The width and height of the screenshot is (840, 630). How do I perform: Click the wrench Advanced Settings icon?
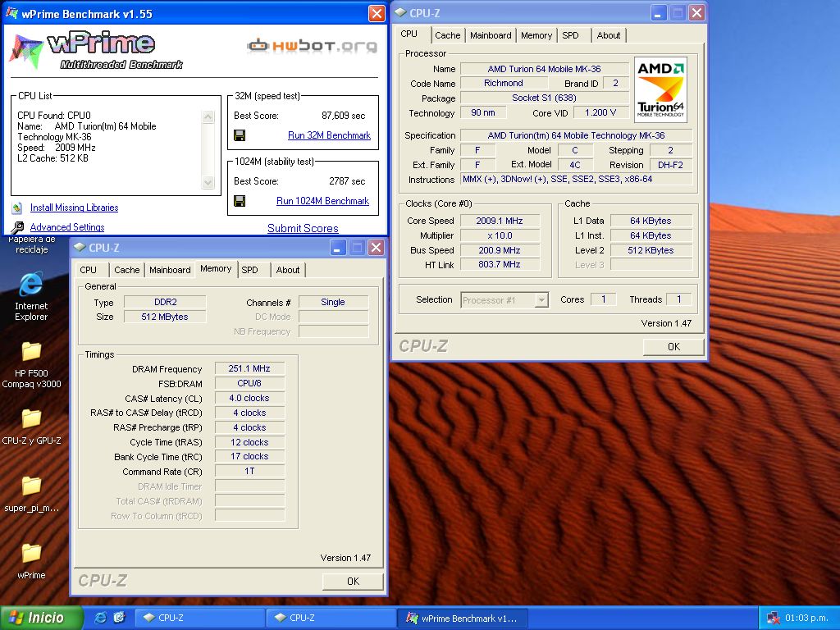point(17,227)
